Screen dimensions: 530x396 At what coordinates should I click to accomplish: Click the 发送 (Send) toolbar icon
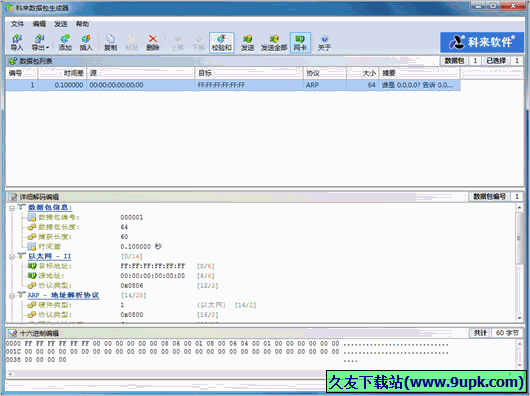tap(247, 43)
